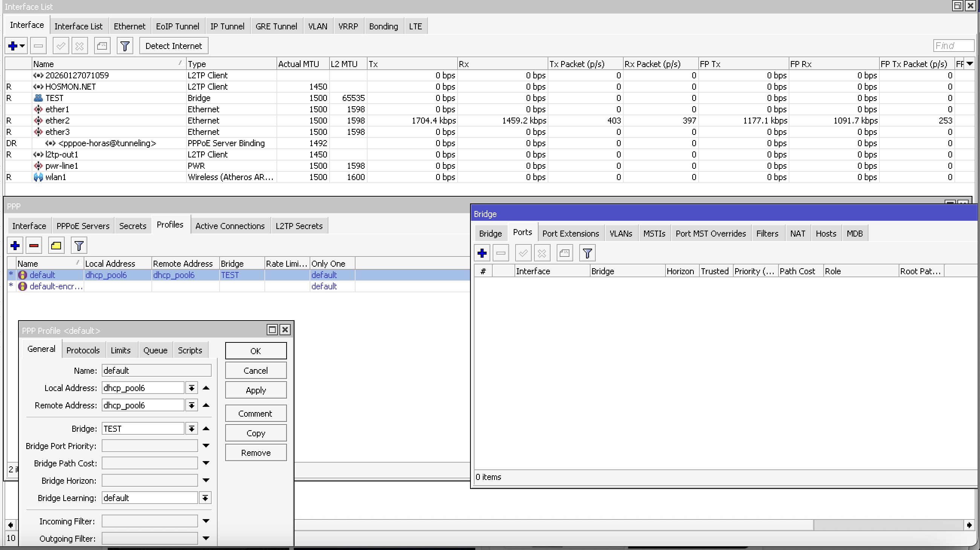
Task: Expand the Bridge Port Priority field
Action: click(206, 446)
